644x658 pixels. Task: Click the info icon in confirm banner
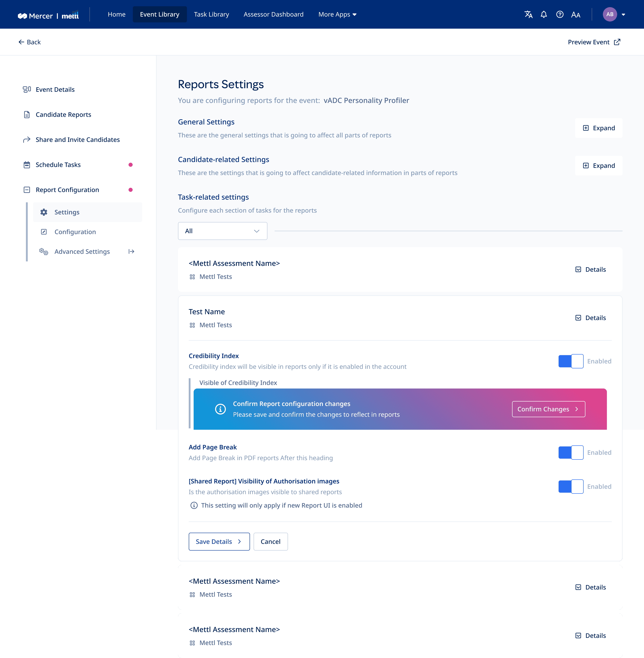(x=220, y=409)
